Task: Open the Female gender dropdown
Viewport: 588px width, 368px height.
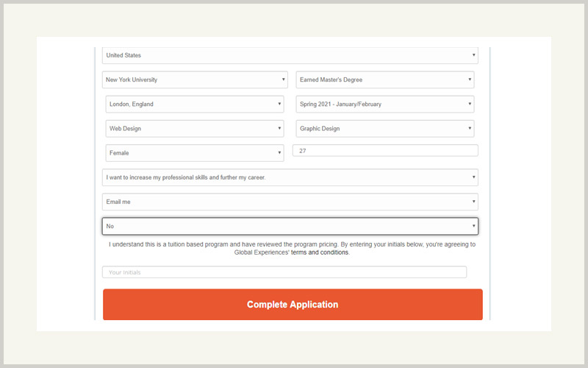Action: click(195, 153)
